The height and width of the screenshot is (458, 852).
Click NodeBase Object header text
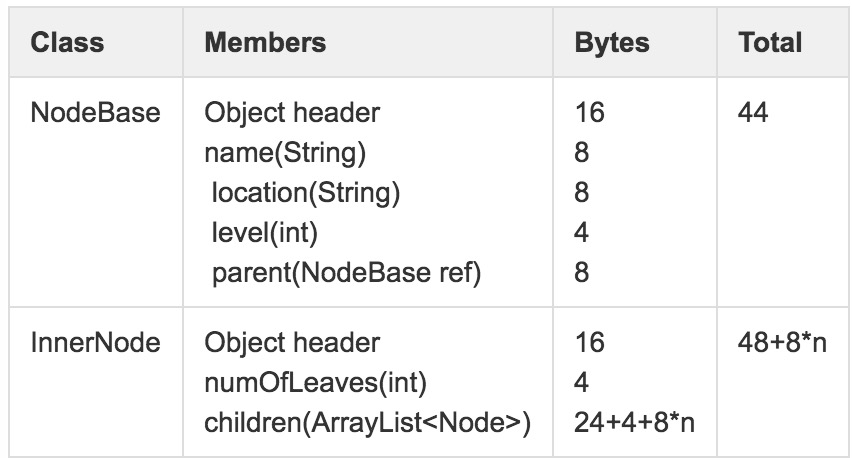point(292,113)
